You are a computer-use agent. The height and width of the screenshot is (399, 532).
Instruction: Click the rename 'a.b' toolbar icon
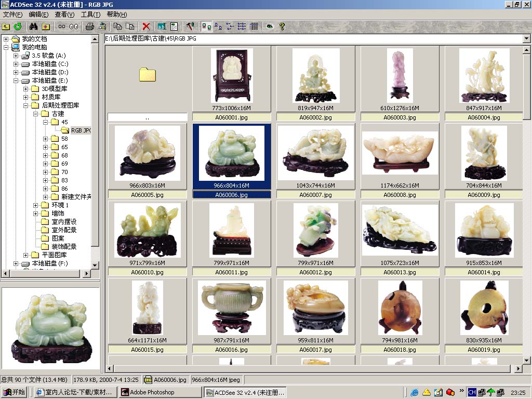click(162, 26)
